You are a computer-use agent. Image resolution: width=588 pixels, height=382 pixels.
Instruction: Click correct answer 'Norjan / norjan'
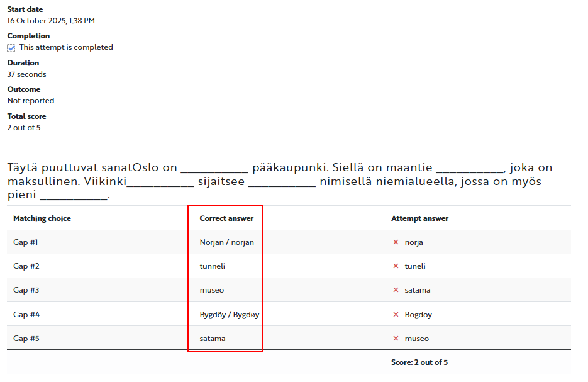[227, 242]
